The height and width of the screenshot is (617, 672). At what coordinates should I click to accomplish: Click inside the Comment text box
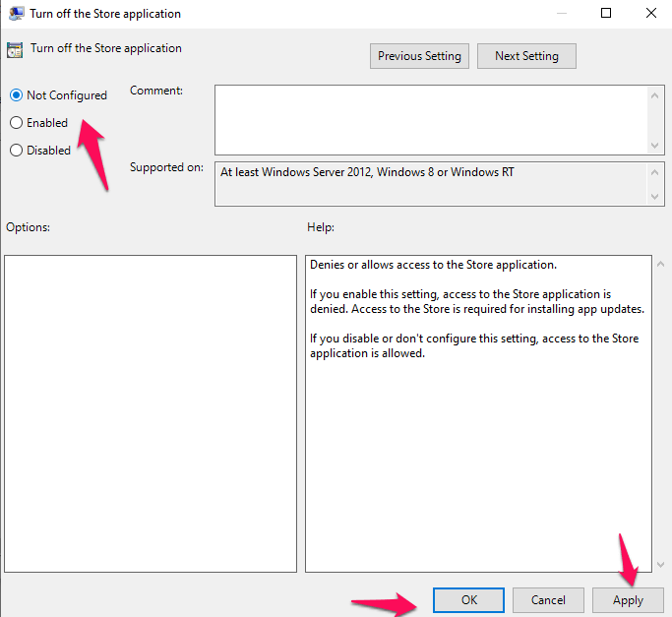click(x=431, y=120)
